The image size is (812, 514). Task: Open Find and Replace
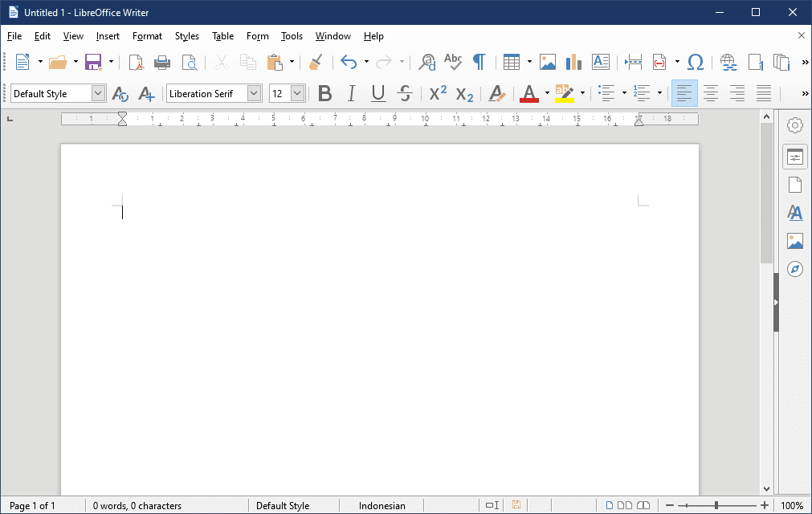[x=426, y=62]
